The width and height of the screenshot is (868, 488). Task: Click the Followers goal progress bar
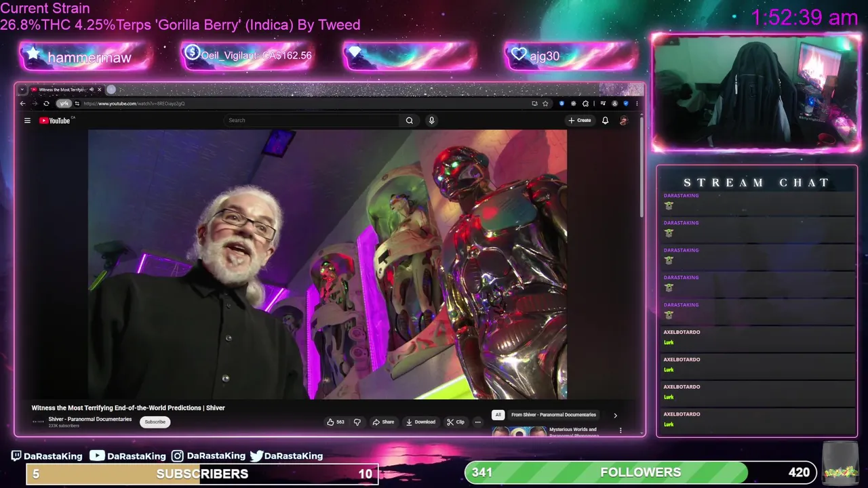[639, 472]
